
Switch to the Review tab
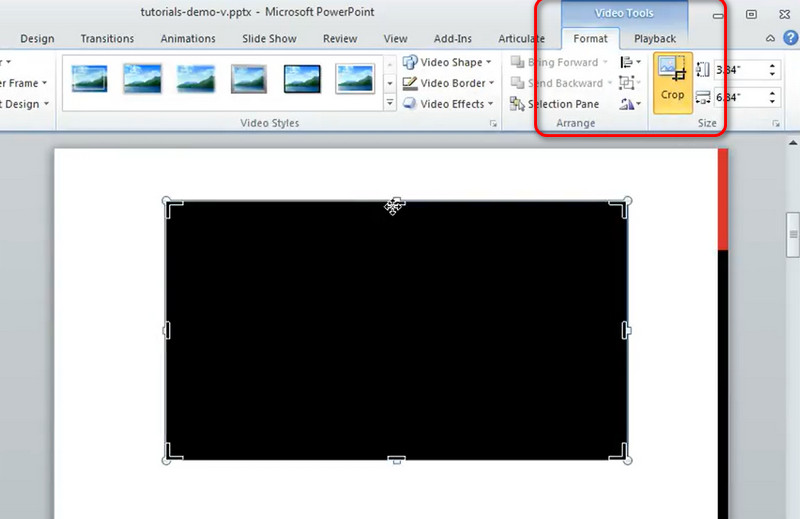click(340, 39)
